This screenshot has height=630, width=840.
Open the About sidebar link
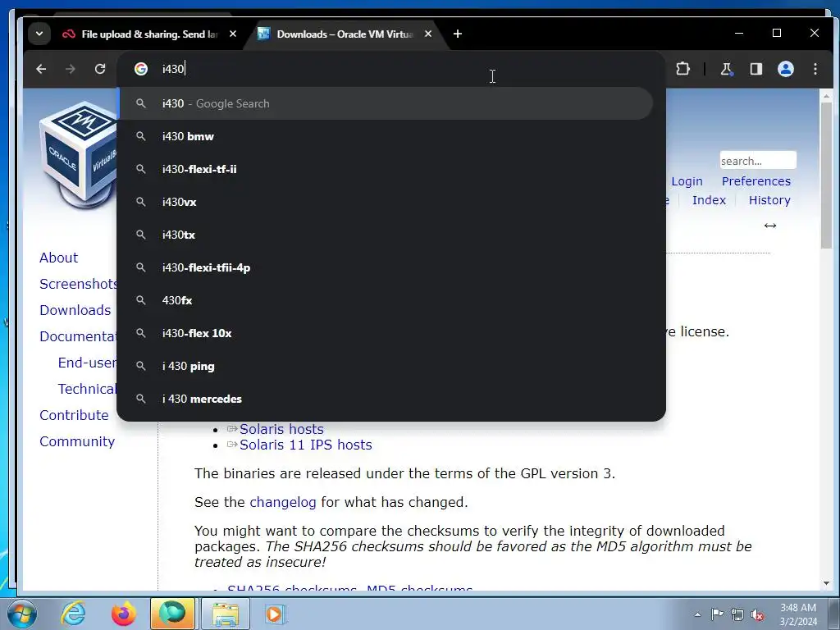coord(58,258)
